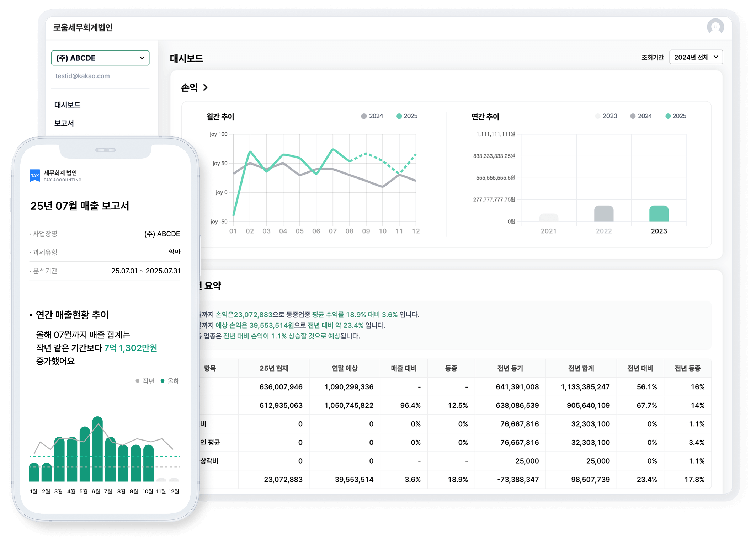The height and width of the screenshot is (539, 756).
Task: Toggle the 2024 series in the 월간 추이 legend
Action: click(x=372, y=116)
